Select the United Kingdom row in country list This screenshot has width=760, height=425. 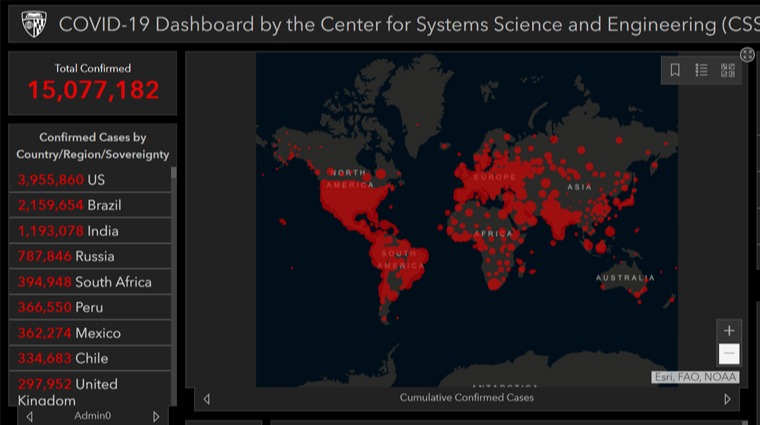(90, 389)
